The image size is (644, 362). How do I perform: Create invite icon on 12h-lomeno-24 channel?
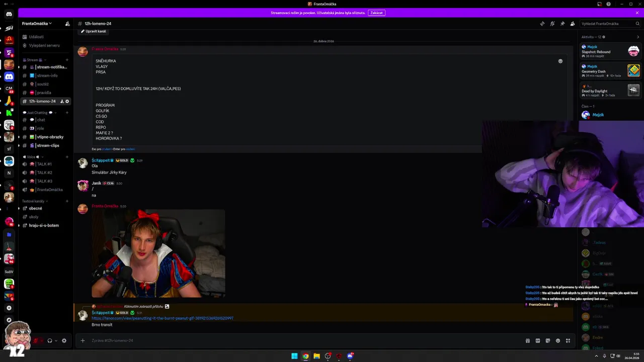click(62, 101)
